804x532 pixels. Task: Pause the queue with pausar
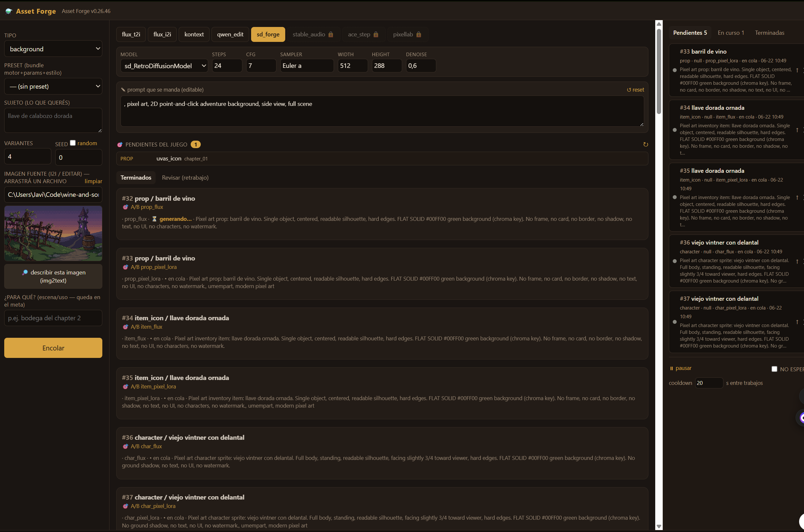pyautogui.click(x=681, y=368)
